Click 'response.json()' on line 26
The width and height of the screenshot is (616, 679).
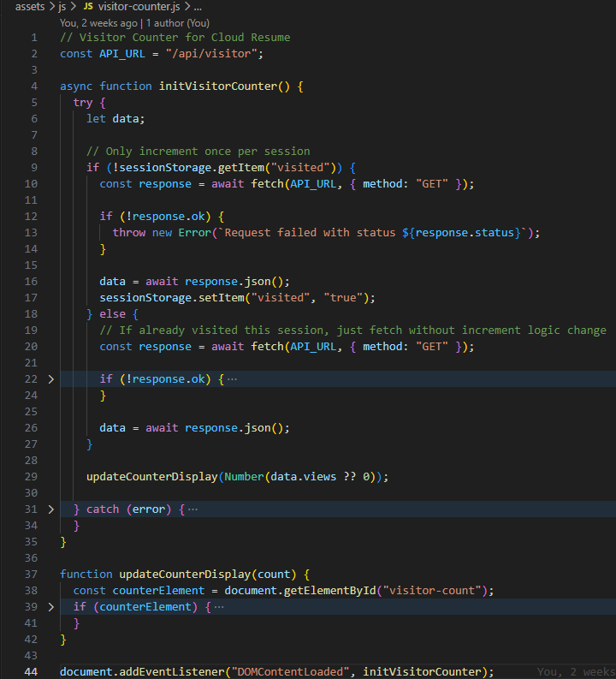(x=234, y=428)
